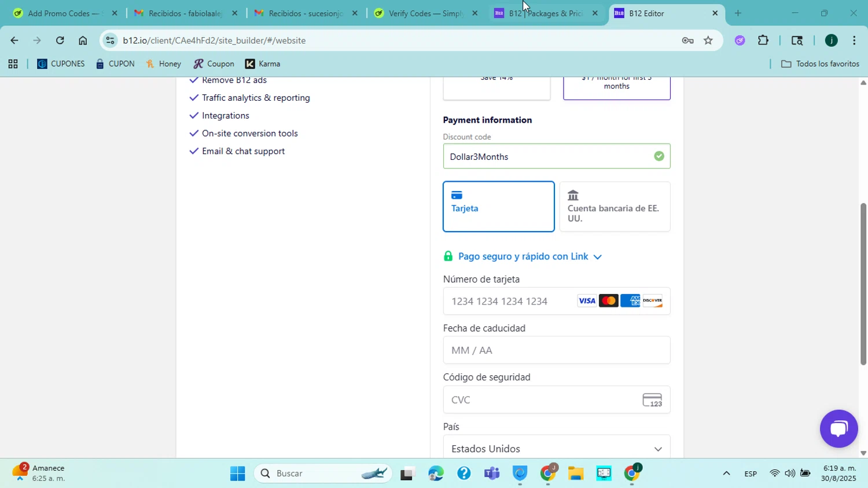
Task: Close the B12 Editor tab
Action: click(715, 13)
